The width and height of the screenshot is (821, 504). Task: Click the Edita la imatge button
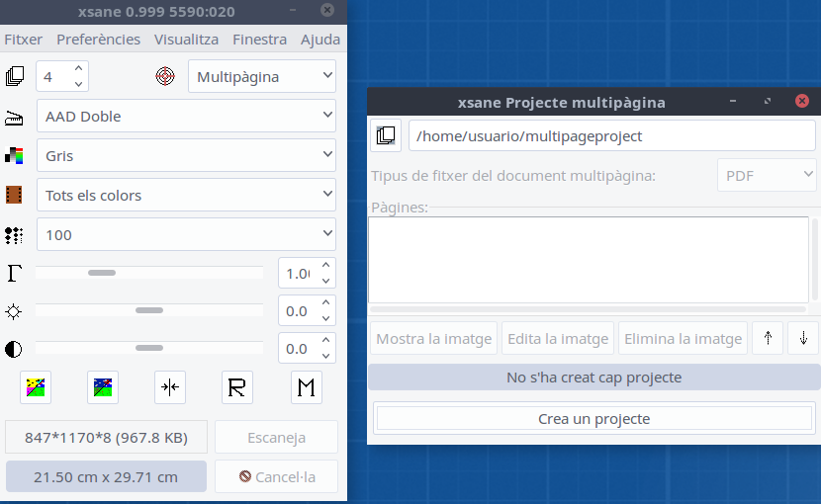point(558,339)
